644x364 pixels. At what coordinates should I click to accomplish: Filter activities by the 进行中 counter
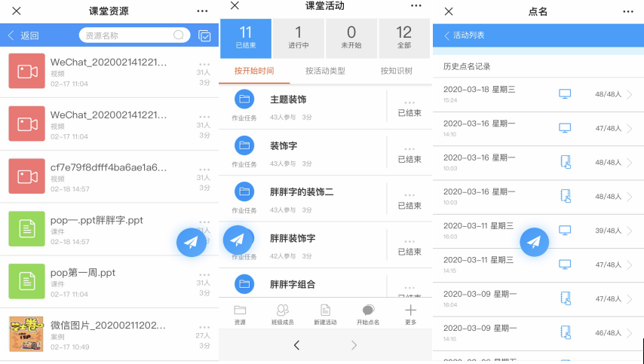(298, 38)
